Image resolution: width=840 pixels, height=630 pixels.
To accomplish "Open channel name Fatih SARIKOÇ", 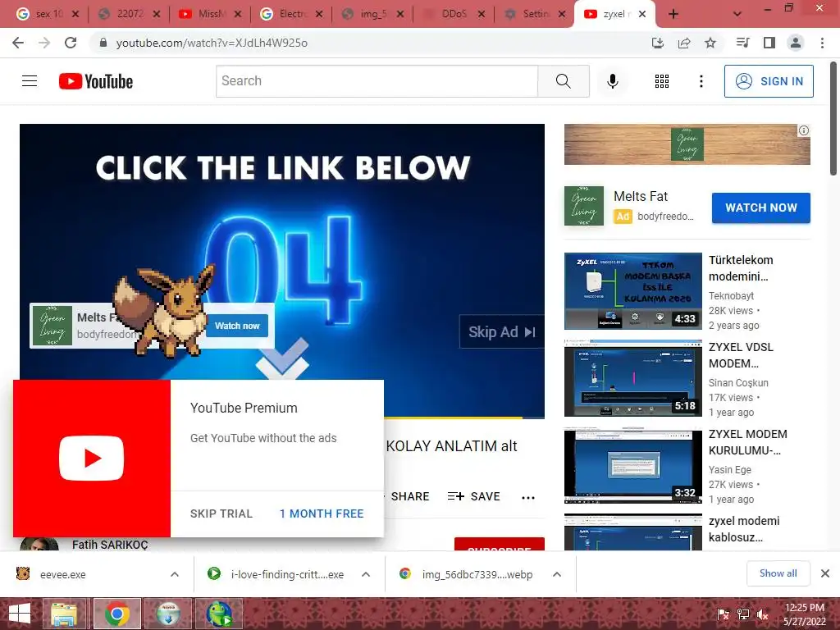I will point(110,545).
